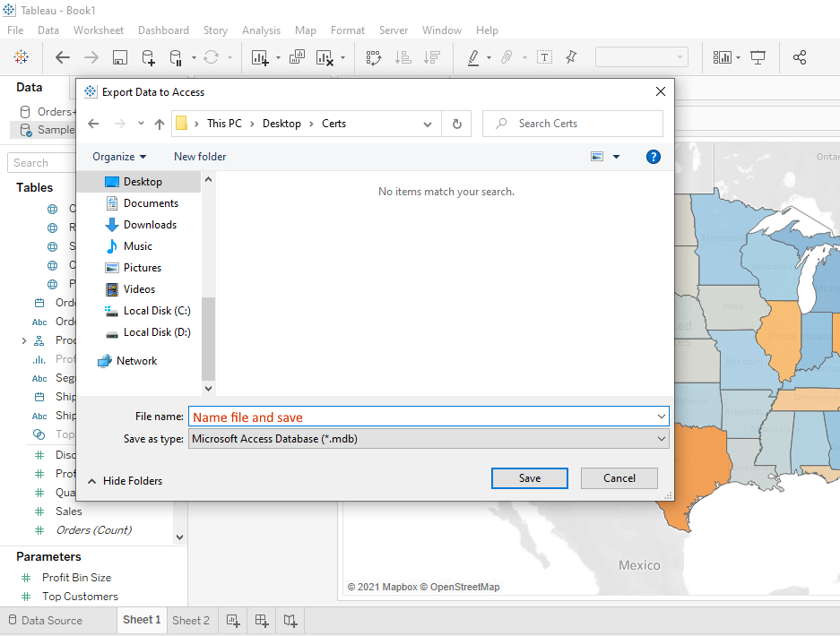Click the Sort Descending icon
The width and height of the screenshot is (840, 636).
click(432, 57)
